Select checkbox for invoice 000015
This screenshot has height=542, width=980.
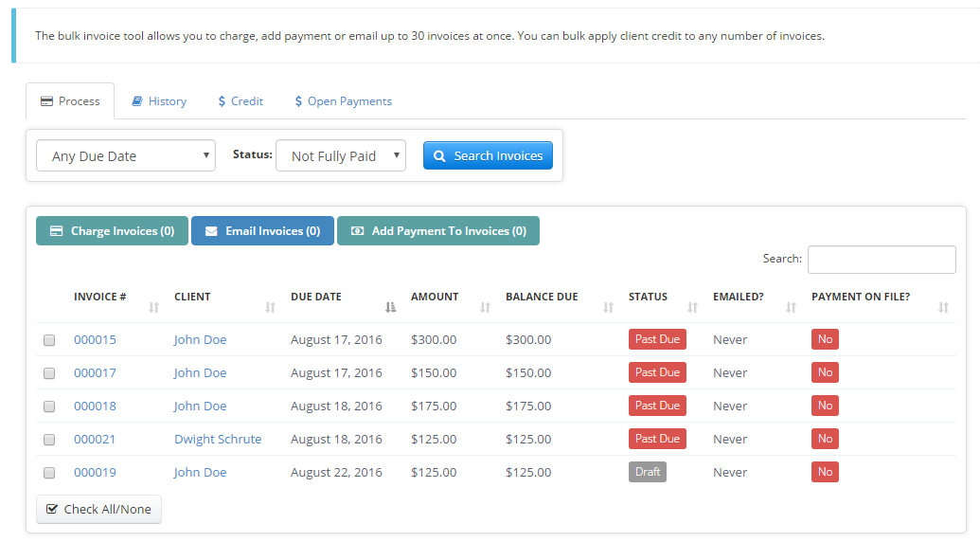pyautogui.click(x=49, y=340)
